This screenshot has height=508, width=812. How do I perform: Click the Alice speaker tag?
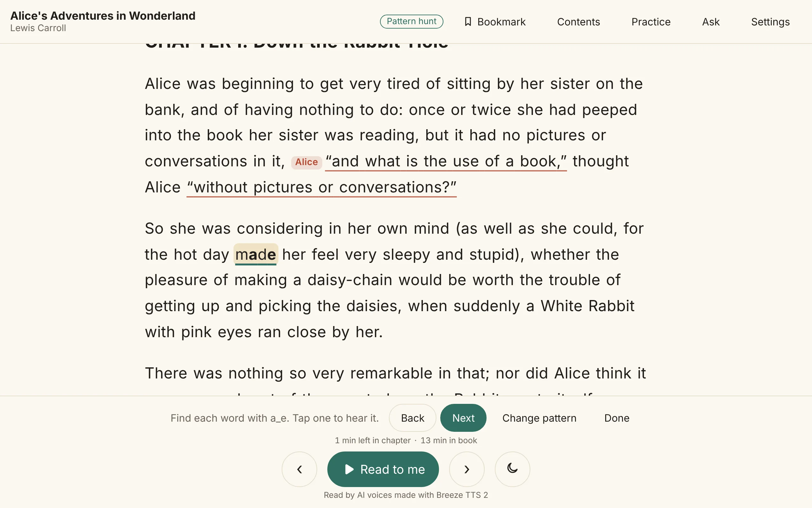click(x=306, y=162)
